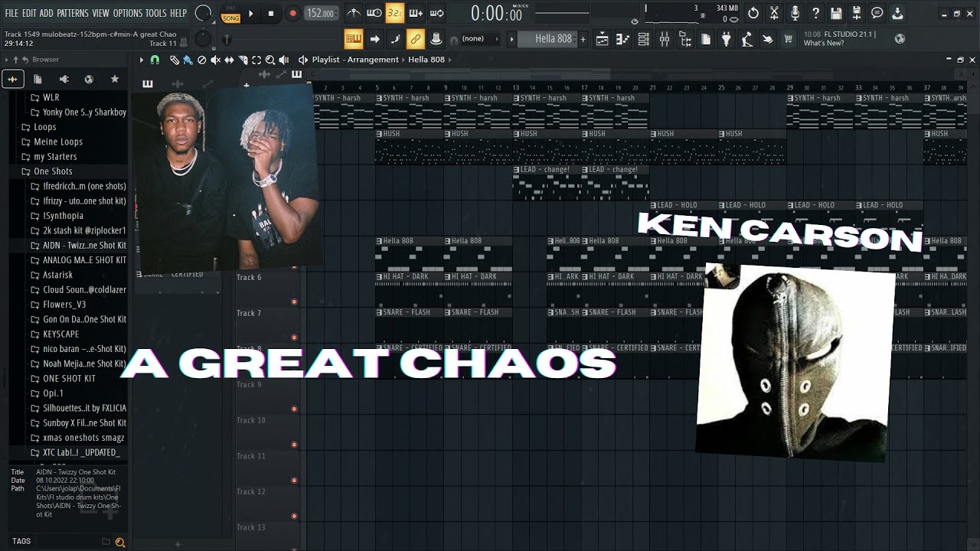Open the piano roll view icon

(x=623, y=39)
